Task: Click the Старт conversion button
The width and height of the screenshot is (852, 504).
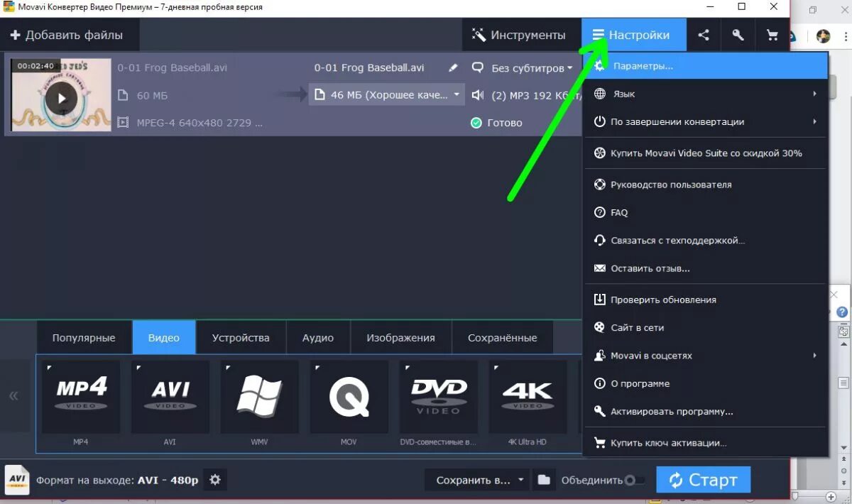Action: pyautogui.click(x=703, y=480)
